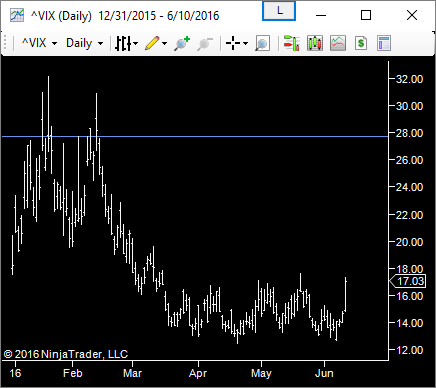Viewport: 436px width, 388px height.
Task: Click the Jun label on time axis
Action: point(324,373)
